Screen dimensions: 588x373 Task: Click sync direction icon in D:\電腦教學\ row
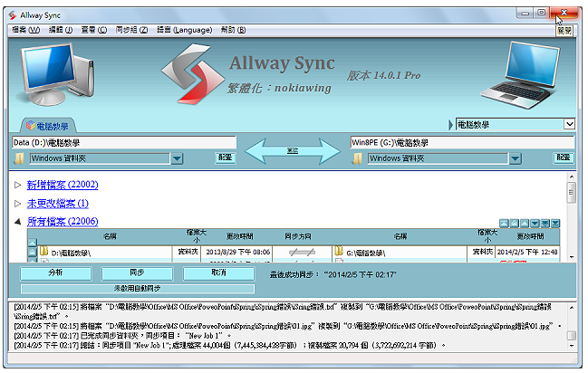pos(303,253)
